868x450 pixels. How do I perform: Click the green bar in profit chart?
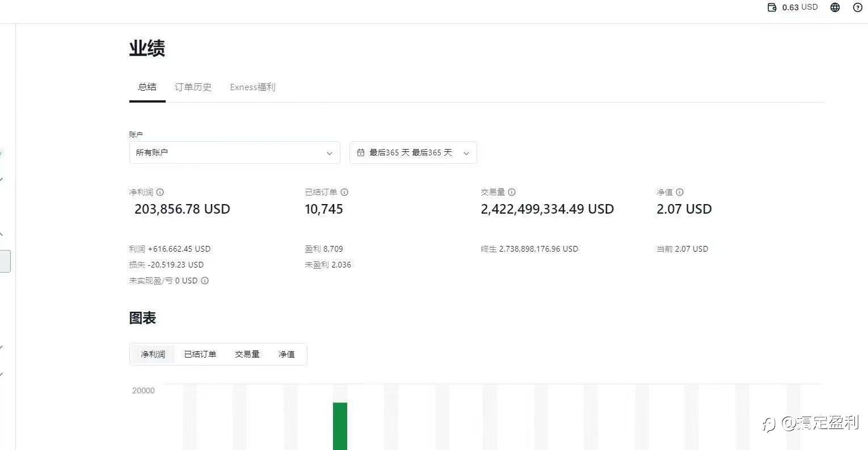coord(340,426)
